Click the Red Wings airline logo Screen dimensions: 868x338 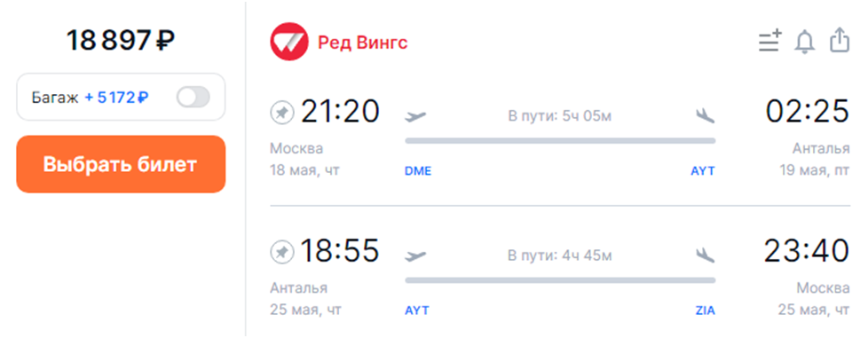pyautogui.click(x=289, y=42)
